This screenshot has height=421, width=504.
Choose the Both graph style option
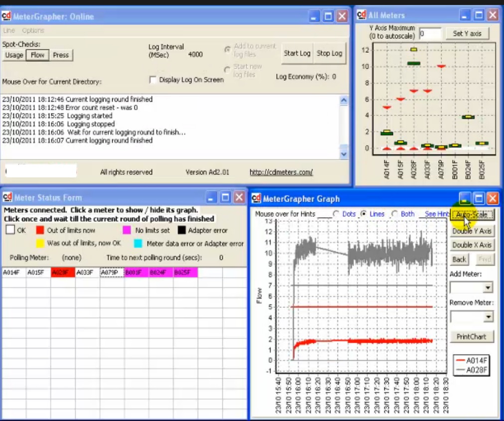(x=395, y=214)
